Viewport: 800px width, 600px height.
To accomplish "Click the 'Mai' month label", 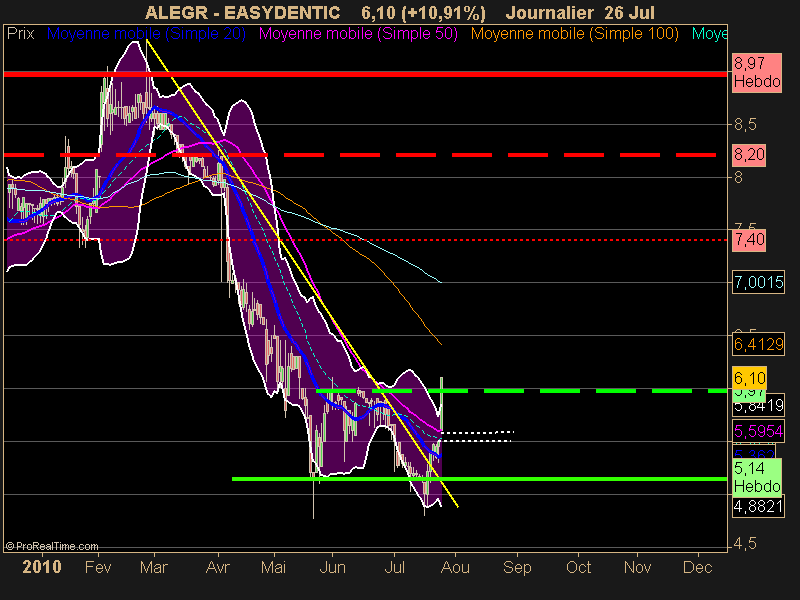I will click(x=273, y=567).
